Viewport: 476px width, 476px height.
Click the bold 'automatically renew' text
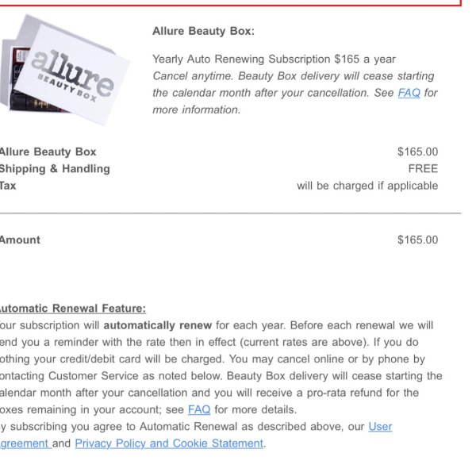(x=158, y=325)
